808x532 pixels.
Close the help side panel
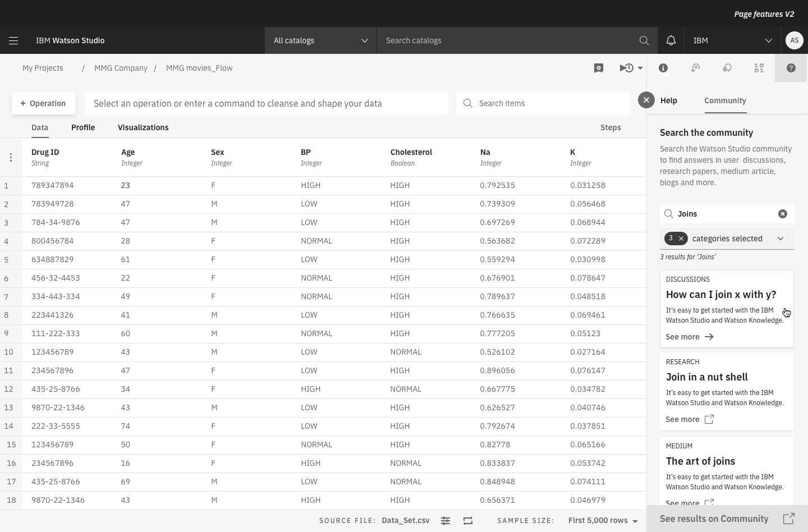tap(646, 100)
